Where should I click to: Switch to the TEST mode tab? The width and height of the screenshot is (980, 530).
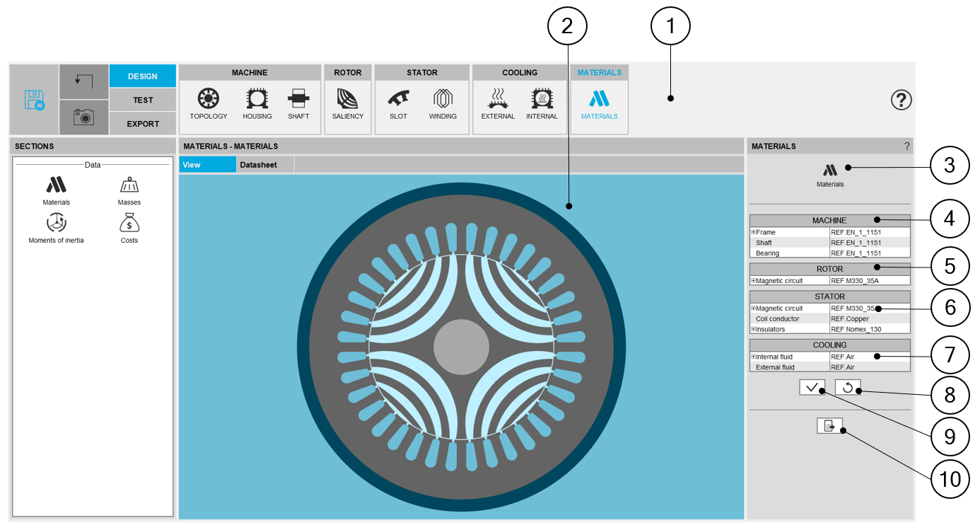143,100
